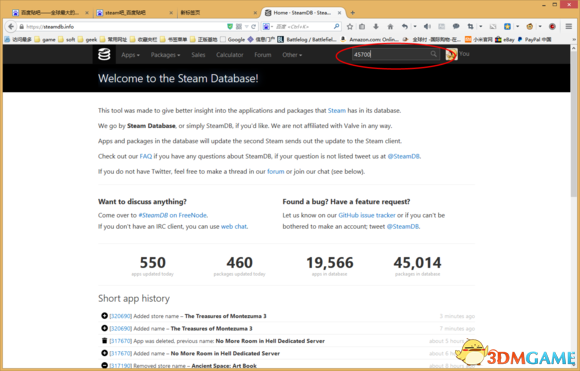Viewport: 580px width, 371px height.
Task: Open the eBay bookmark
Action: tap(505, 39)
